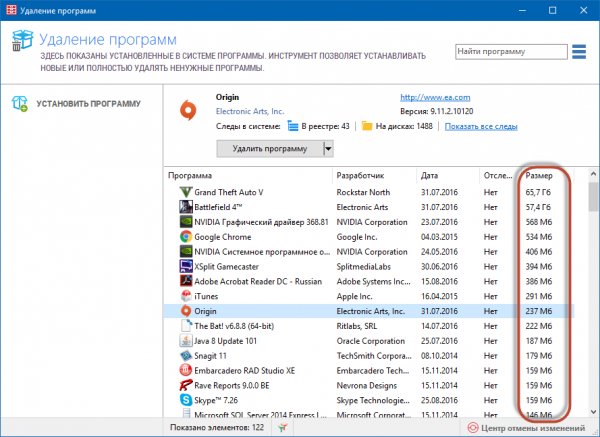Click SplitmediaLabs developer cell
This screenshot has width=600, height=437.
click(364, 266)
